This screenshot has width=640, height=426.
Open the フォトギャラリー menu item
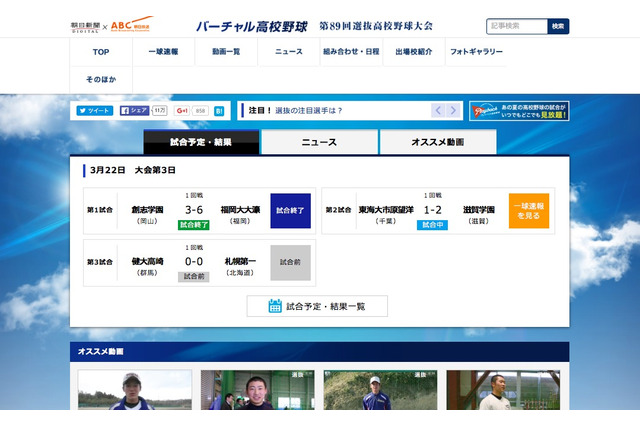(476, 52)
